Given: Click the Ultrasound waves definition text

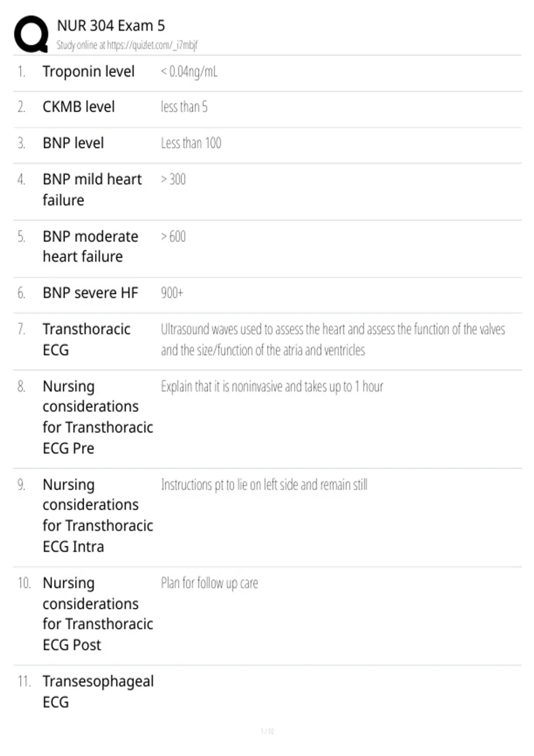Looking at the screenshot, I should [333, 340].
